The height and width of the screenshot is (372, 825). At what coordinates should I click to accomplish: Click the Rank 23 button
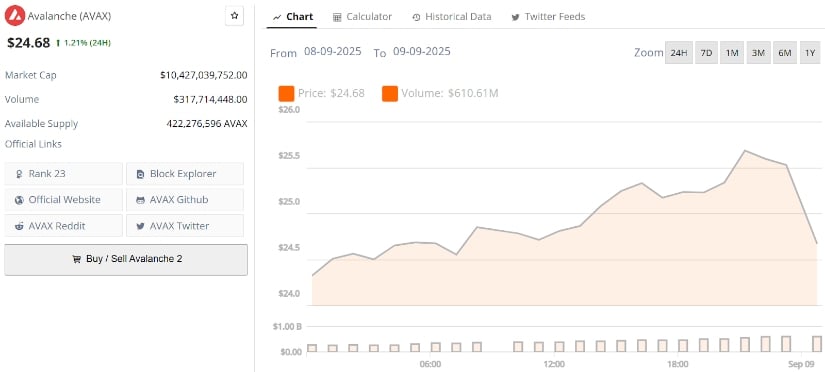63,174
